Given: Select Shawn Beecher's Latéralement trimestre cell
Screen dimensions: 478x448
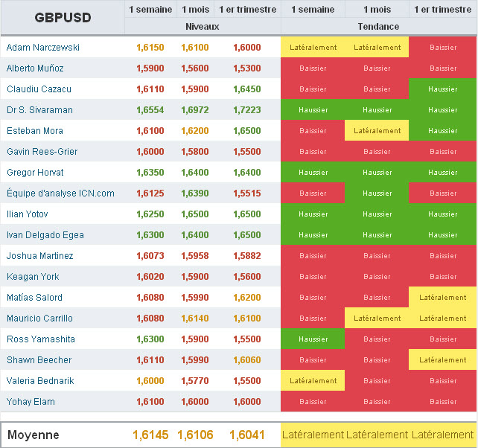Looking at the screenshot, I should pyautogui.click(x=443, y=360).
